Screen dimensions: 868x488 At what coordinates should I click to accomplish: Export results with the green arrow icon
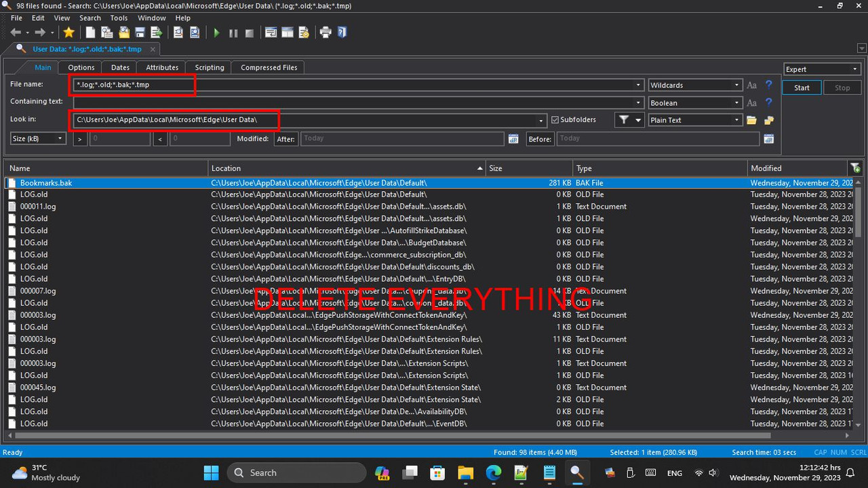coord(157,33)
